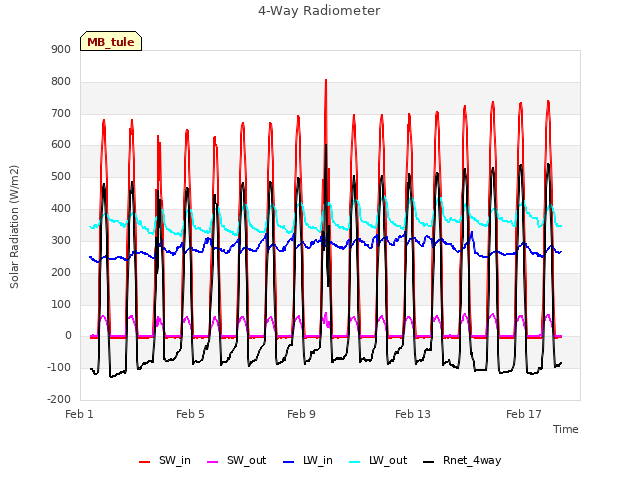Click the Time axis label
This screenshot has height=480, width=640.
[566, 429]
